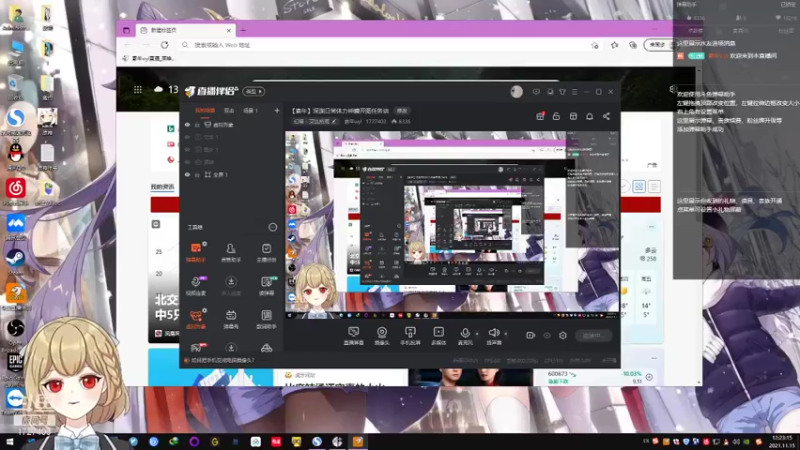Open the orange 虚拟形象 tool icon
Image resolution: width=800 pixels, height=450 pixels.
point(196,319)
